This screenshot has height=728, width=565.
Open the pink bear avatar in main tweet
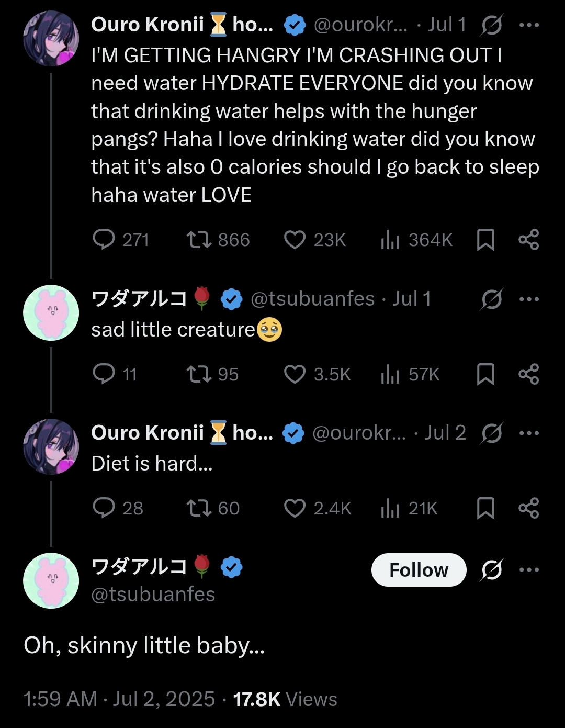pos(51,580)
